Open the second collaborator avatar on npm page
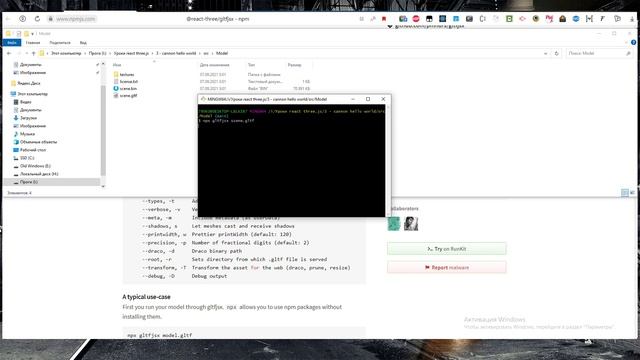This screenshot has height=360, width=640. click(x=411, y=224)
